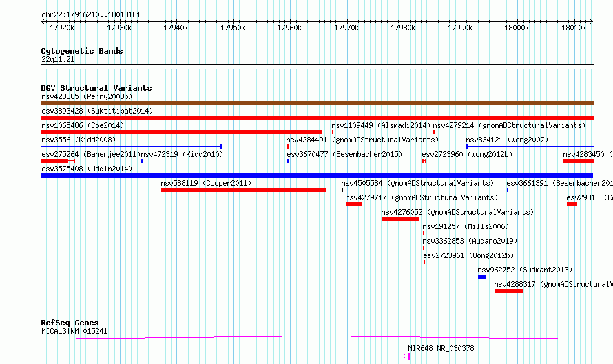Viewport: 613px width, 364px height.
Task: Select the blue nsv834121 variant line
Action: (530, 147)
